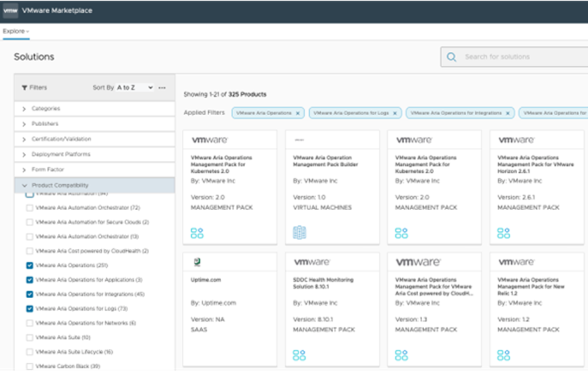Viewport: 588px width, 371px height.
Task: Uncheck VMware Aria Operations for Logs checkbox
Action: pos(30,309)
